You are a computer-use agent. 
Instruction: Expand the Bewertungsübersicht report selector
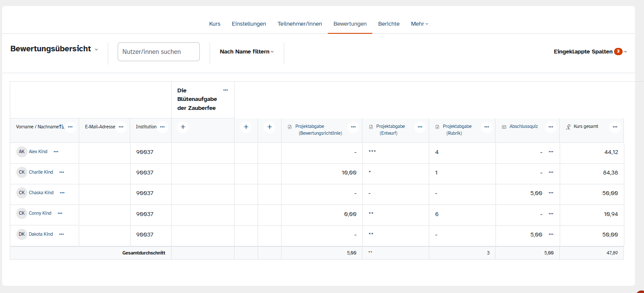click(54, 49)
